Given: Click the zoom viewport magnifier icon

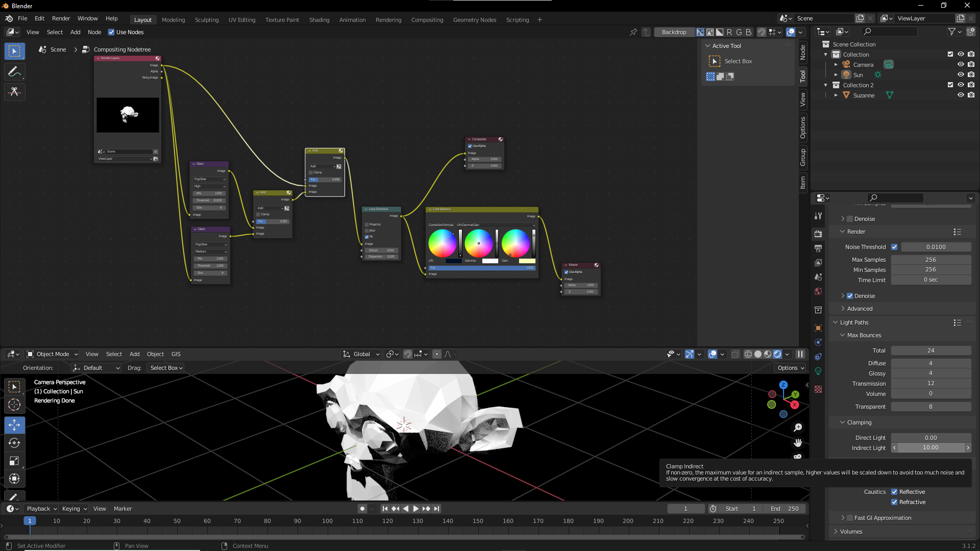Looking at the screenshot, I should pyautogui.click(x=798, y=428).
